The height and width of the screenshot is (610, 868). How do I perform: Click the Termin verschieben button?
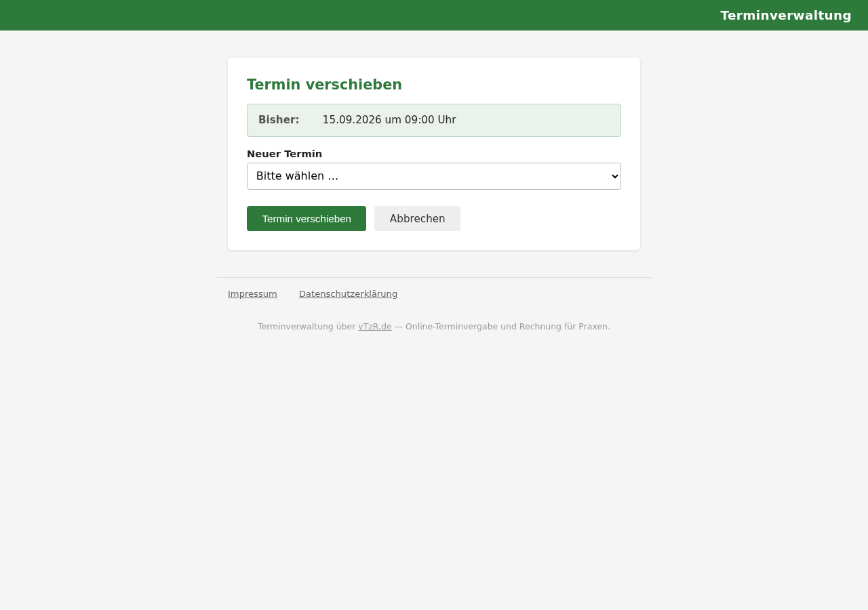click(x=307, y=219)
